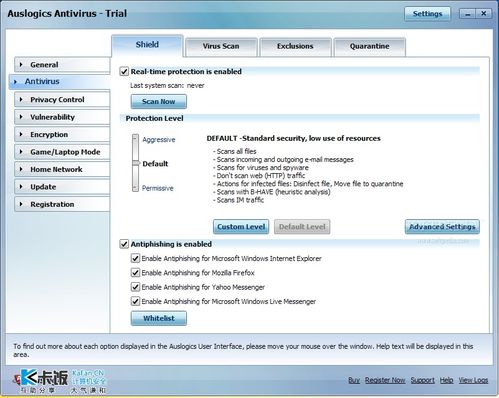Toggle Antiphishing for Yahoo Messenger
This screenshot has height=398, width=499.
(135, 287)
